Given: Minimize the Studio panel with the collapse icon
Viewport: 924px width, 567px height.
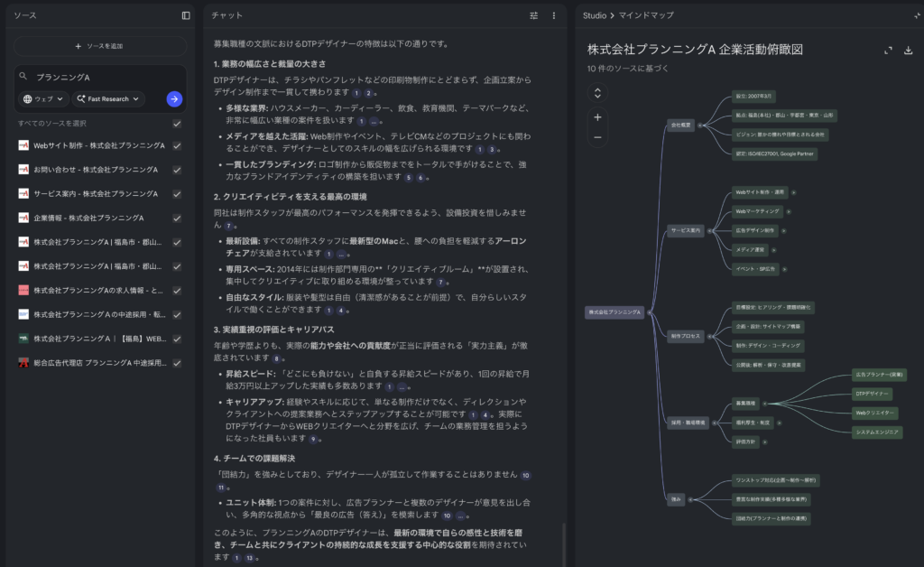Looking at the screenshot, I should click(917, 15).
